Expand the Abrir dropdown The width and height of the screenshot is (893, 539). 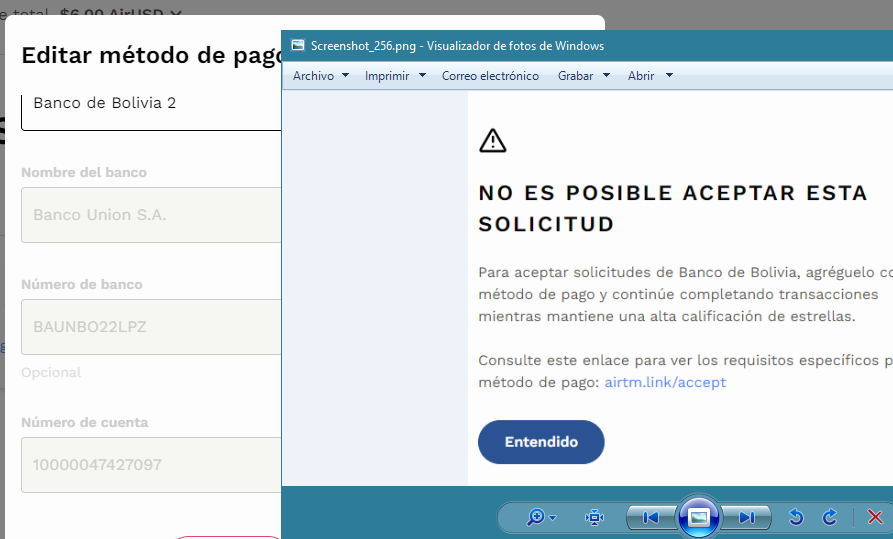[650, 76]
